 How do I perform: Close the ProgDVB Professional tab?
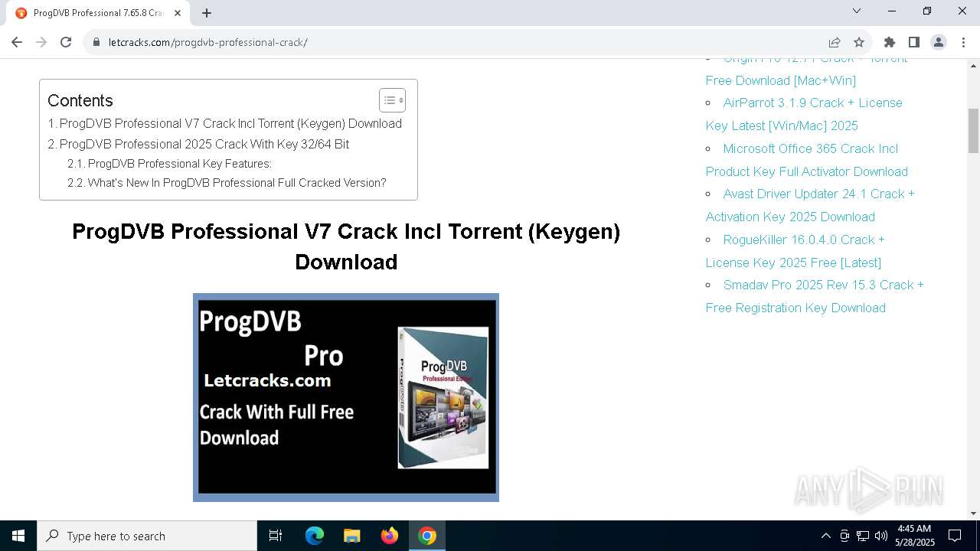click(x=178, y=13)
